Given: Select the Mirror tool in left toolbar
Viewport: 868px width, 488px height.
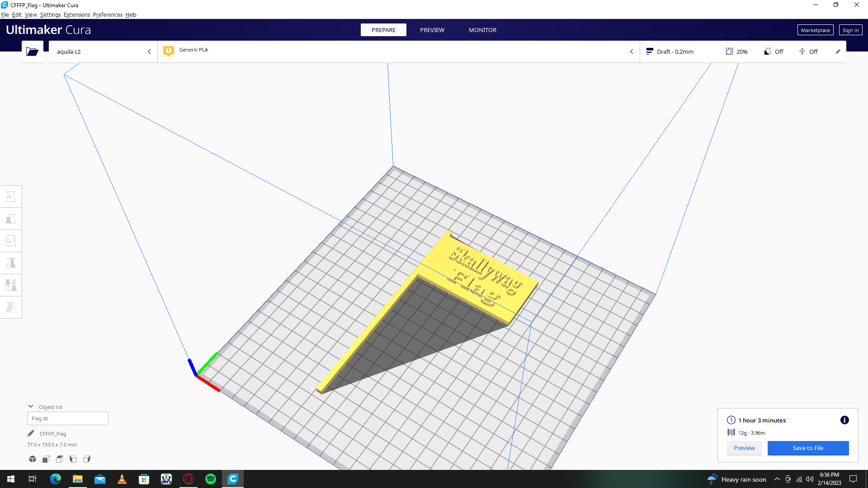Looking at the screenshot, I should pyautogui.click(x=11, y=263).
